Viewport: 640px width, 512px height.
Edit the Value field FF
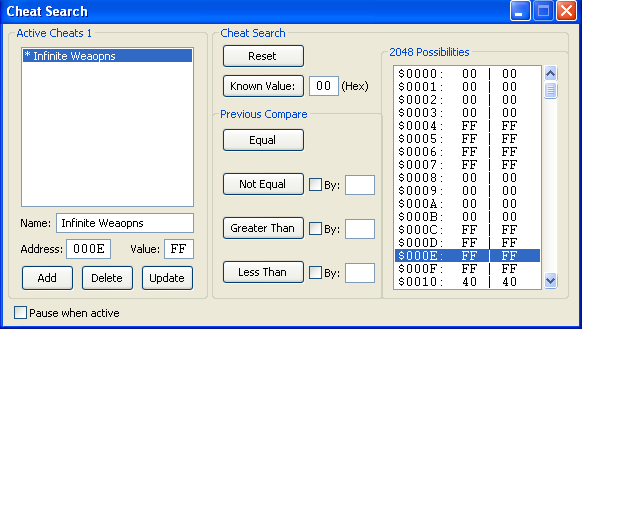pos(179,249)
